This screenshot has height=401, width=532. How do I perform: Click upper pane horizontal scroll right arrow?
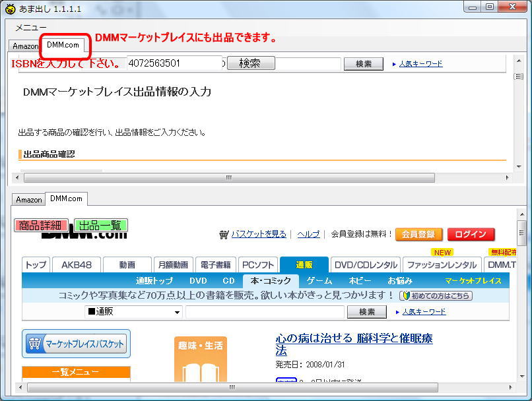(507, 177)
